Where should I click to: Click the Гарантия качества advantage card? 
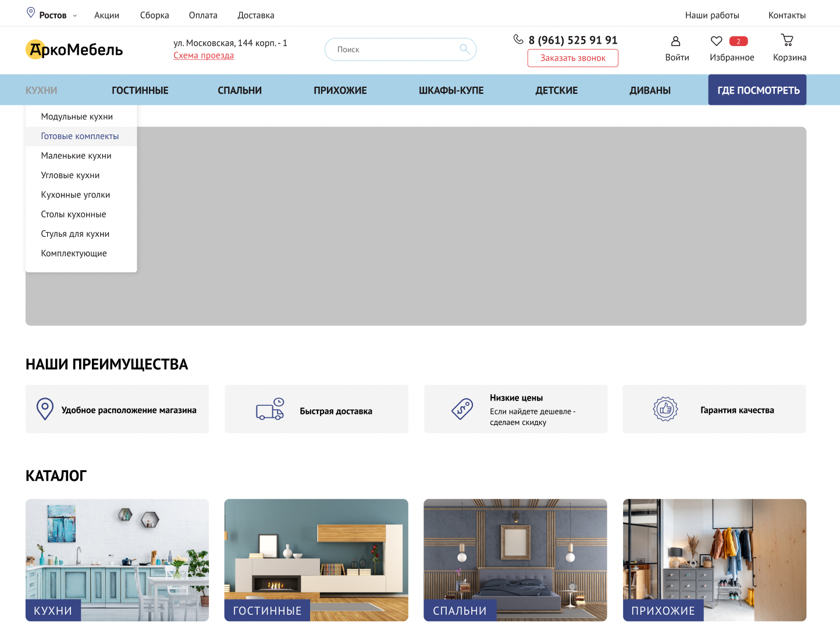click(714, 409)
